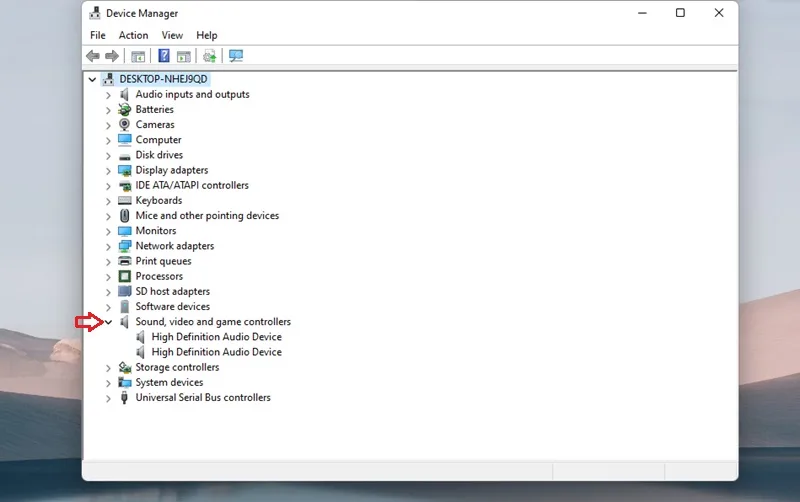Click the Cameras webcam icon

coord(124,124)
